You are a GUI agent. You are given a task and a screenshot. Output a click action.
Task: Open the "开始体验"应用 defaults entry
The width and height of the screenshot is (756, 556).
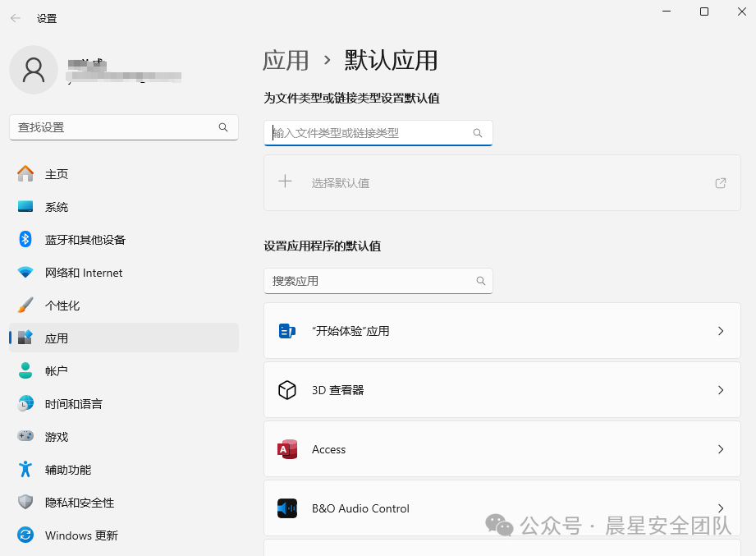click(x=502, y=331)
